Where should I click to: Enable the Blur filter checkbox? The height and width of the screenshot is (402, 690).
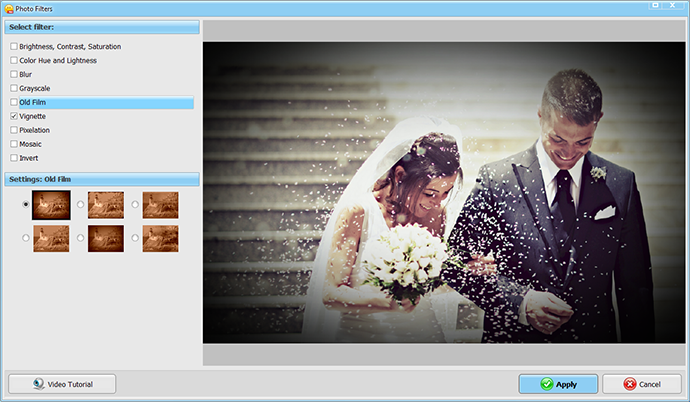(x=14, y=74)
